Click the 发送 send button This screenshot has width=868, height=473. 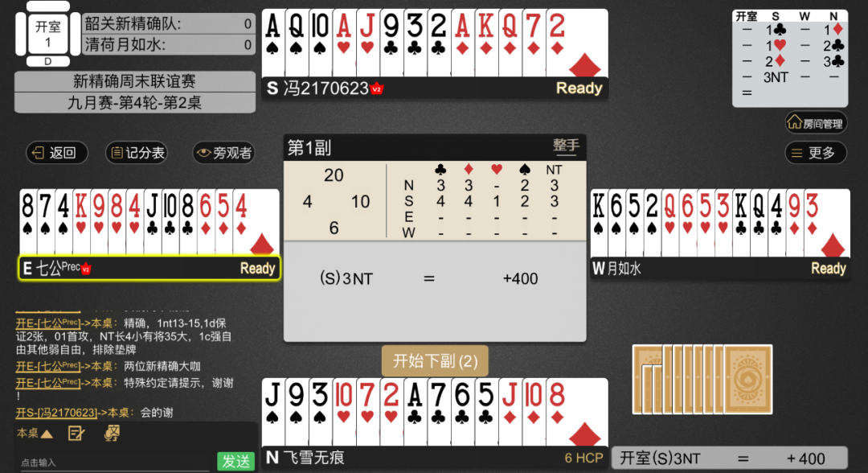click(x=235, y=461)
